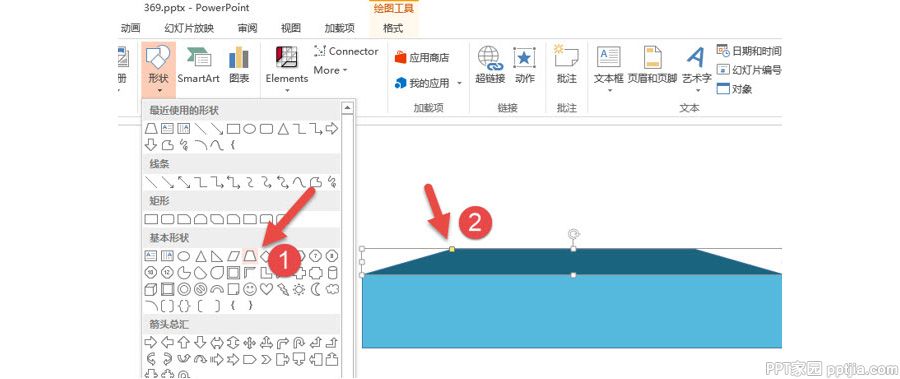Select the Parallelogram basic shape
The height and width of the screenshot is (379, 900).
click(234, 256)
